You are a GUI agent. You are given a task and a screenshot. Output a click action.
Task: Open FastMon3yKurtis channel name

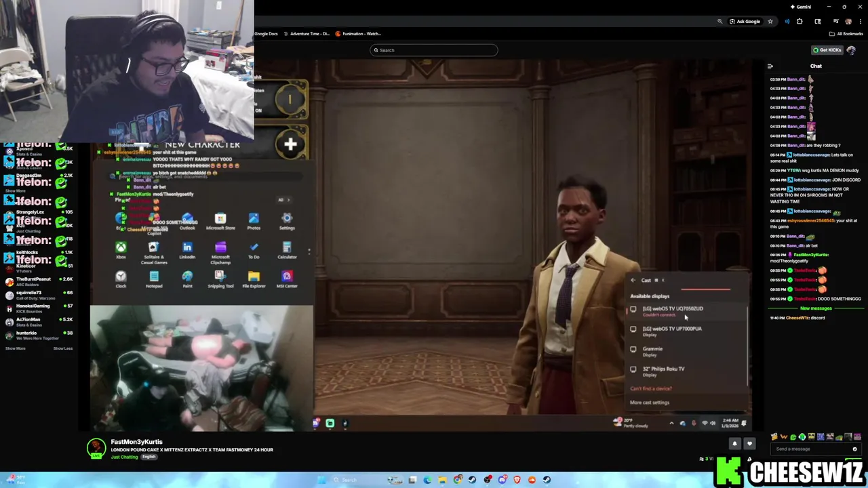tap(136, 442)
